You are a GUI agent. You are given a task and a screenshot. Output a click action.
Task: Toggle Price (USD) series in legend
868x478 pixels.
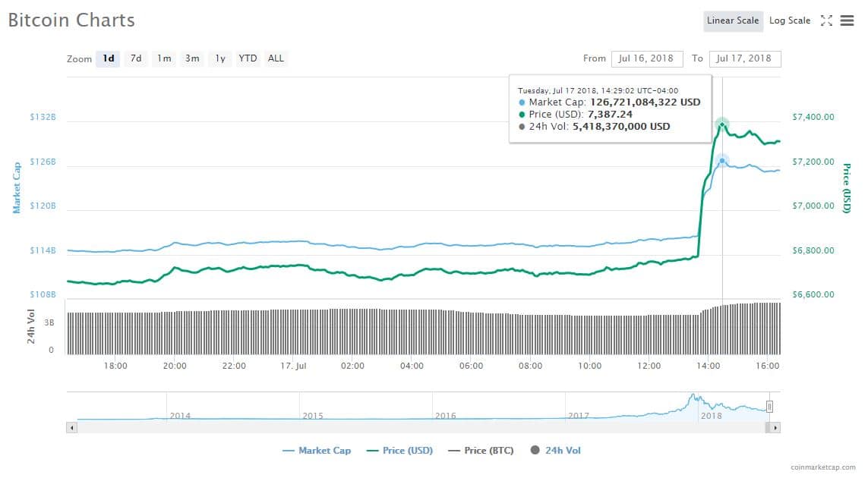click(x=399, y=451)
